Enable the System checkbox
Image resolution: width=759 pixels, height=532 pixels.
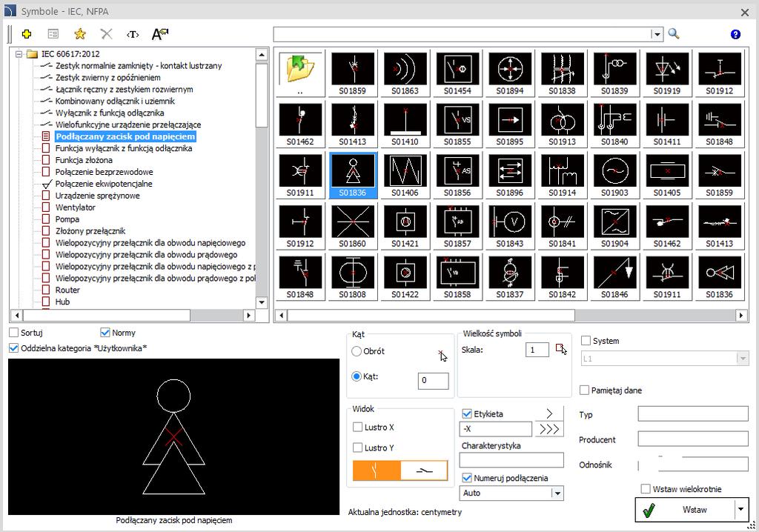coord(586,341)
